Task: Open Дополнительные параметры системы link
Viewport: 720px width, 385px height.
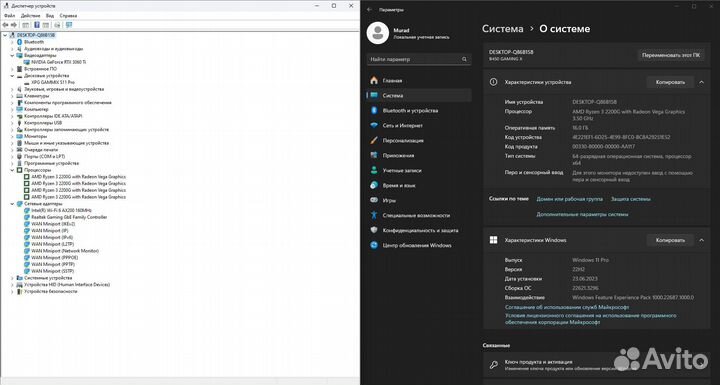Action: 582,215
